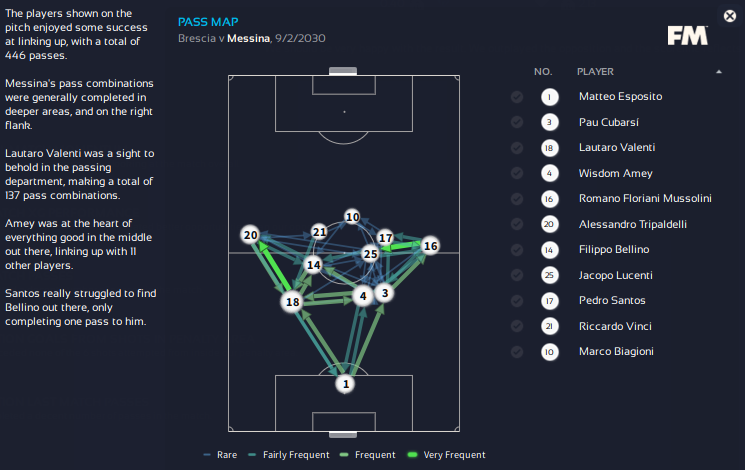Click player node 4 on the pass map

tap(364, 295)
